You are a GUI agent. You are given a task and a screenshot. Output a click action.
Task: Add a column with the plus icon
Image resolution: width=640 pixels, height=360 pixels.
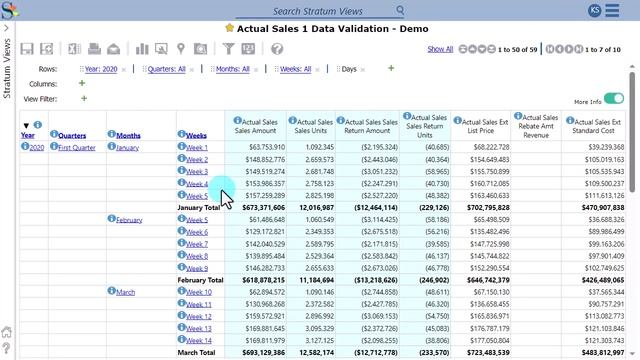[x=82, y=83]
